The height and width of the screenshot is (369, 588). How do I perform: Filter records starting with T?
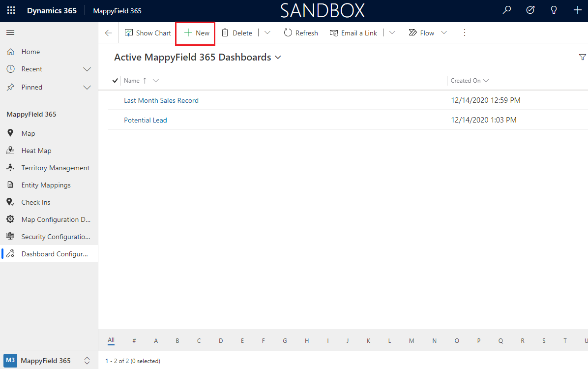click(x=565, y=341)
